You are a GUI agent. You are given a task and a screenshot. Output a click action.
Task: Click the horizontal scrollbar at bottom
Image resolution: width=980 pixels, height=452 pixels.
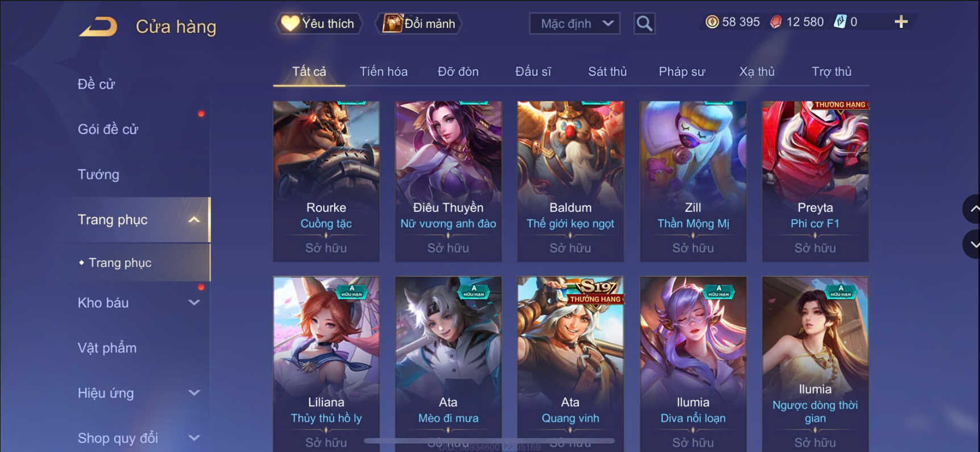tap(489, 441)
